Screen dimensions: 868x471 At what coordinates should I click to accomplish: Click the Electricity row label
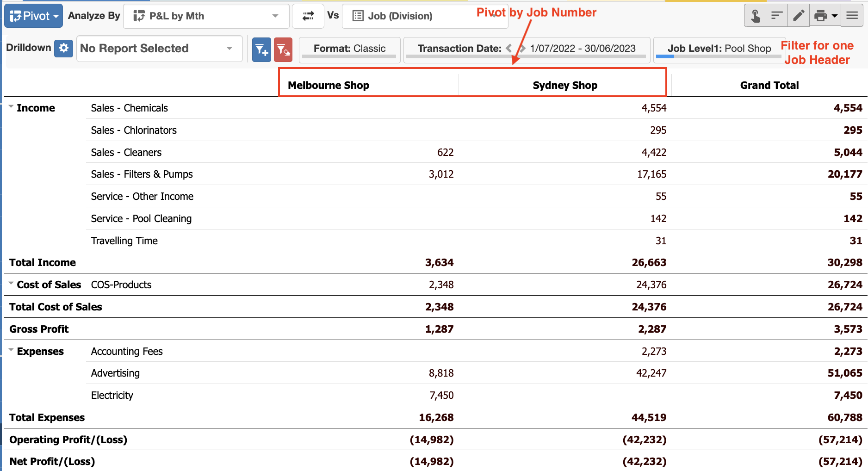click(x=112, y=395)
